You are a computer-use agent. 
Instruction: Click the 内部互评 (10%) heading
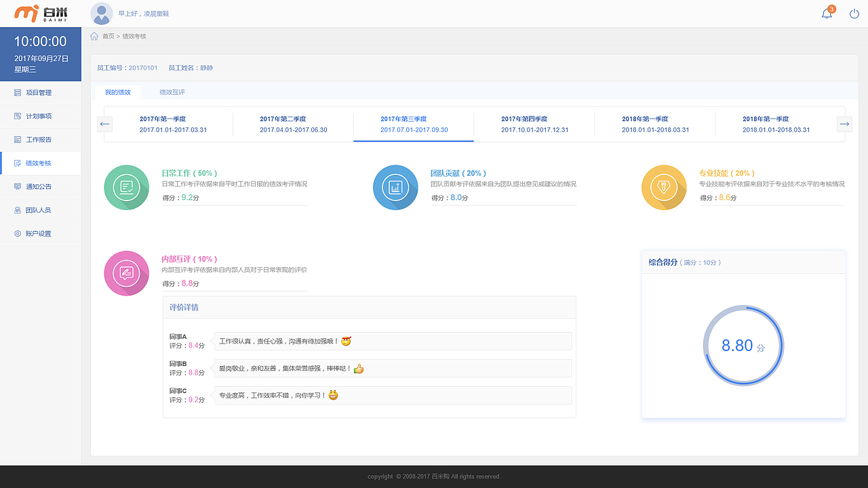point(189,259)
